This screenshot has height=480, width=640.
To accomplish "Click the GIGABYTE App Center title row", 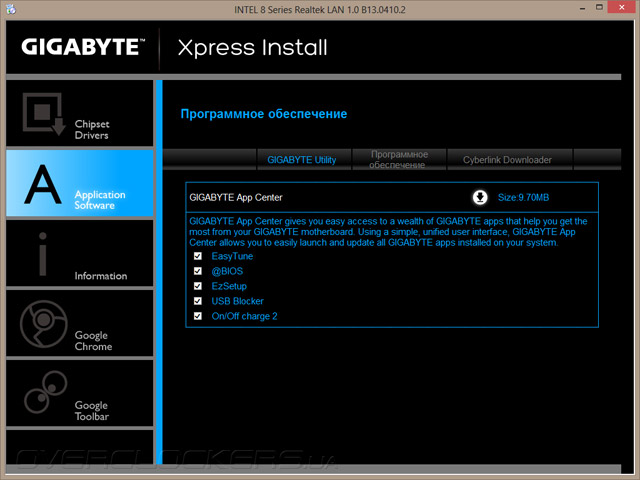I will click(392, 198).
